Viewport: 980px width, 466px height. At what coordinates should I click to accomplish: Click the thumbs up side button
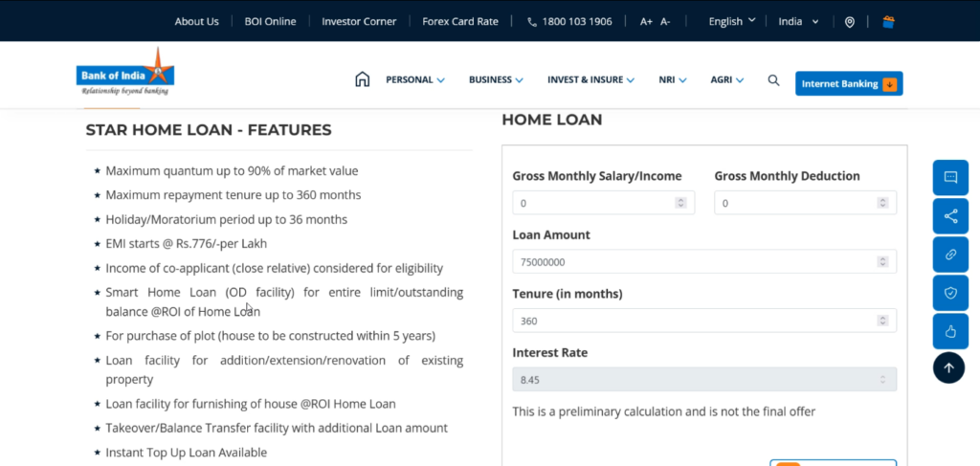[x=950, y=331]
